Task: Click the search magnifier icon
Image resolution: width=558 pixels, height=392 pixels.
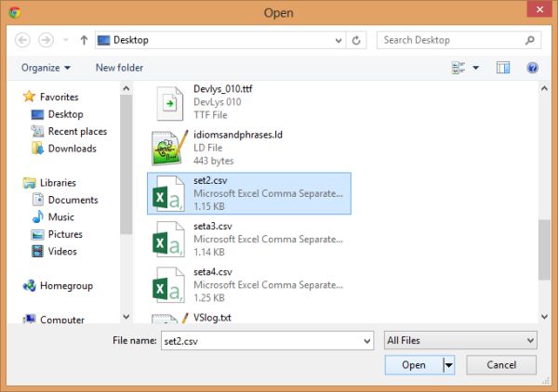Action: click(x=529, y=41)
